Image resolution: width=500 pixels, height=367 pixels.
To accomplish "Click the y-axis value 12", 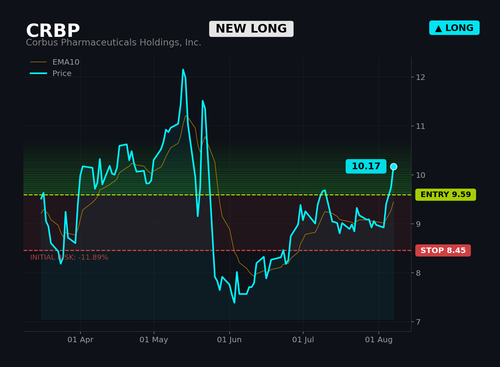I will (420, 77).
